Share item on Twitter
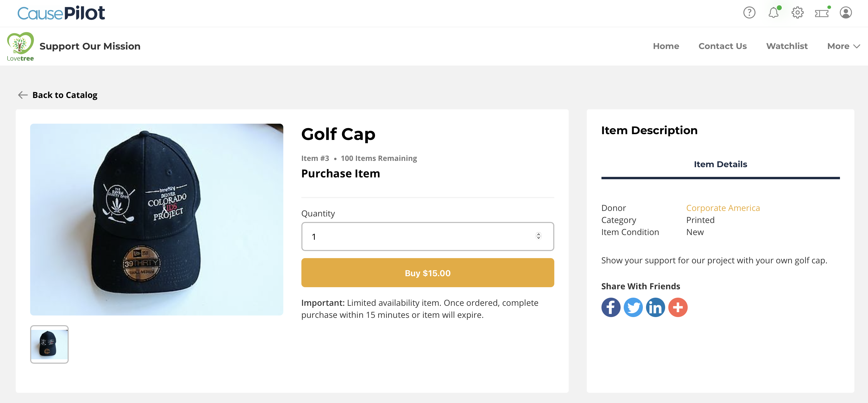Screen dimensions: 868x403 [633, 307]
